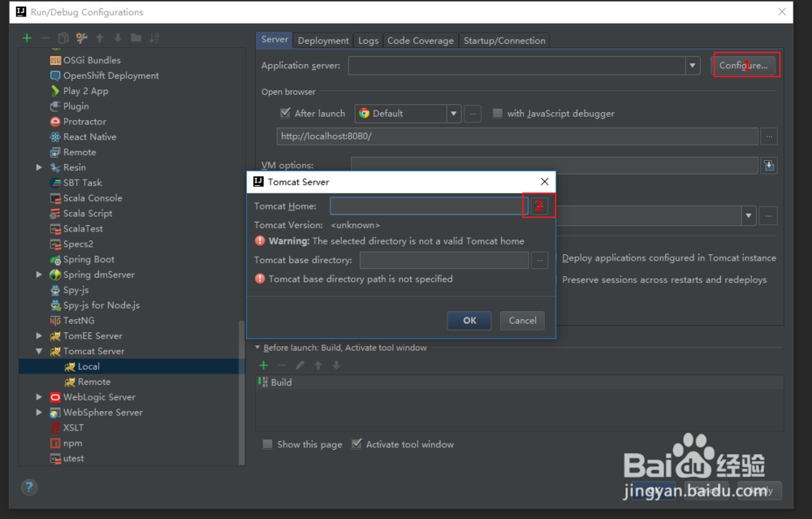Viewport: 812px width, 519px height.
Task: Expand the Spring dmServer node
Action: pos(39,275)
